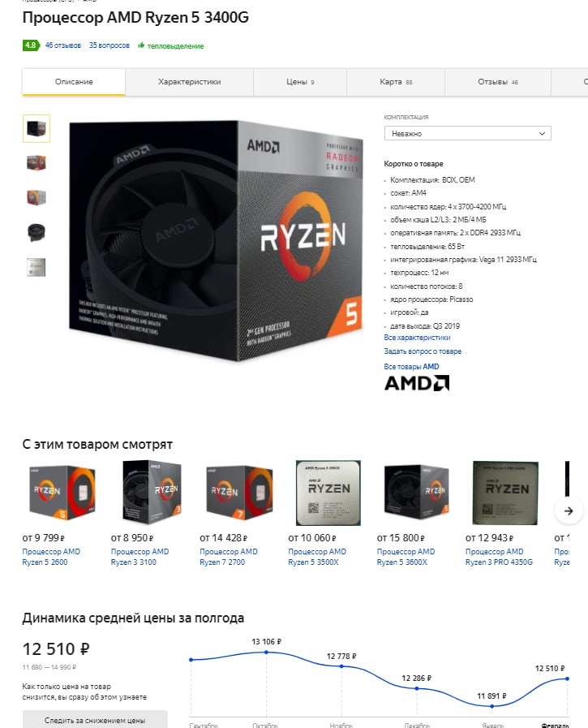Select the first product box thumbnail

pos(36,128)
